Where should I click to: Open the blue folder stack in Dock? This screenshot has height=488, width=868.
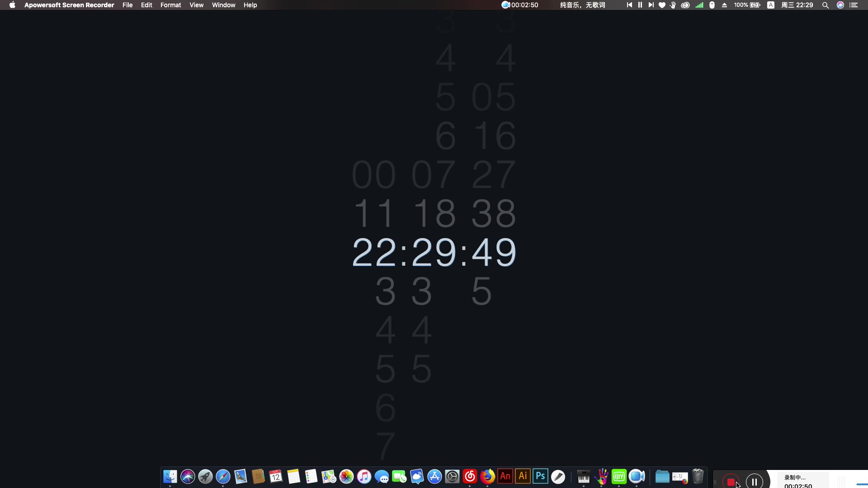662,476
